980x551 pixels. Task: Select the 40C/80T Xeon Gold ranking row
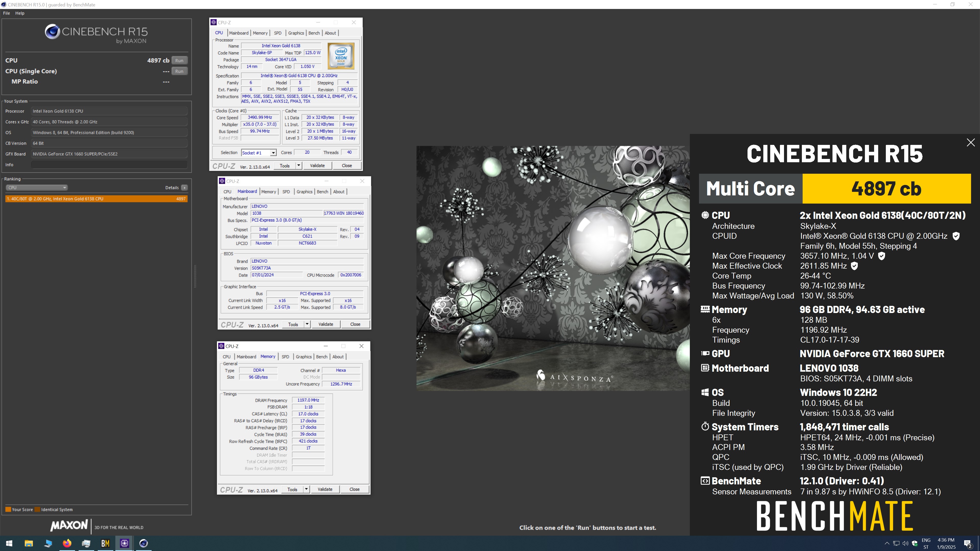tap(96, 198)
